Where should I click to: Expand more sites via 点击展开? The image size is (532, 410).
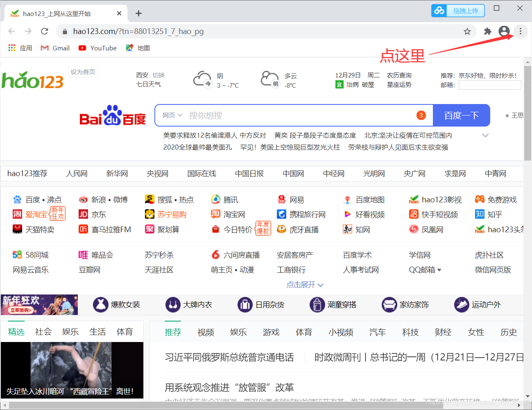[305, 285]
